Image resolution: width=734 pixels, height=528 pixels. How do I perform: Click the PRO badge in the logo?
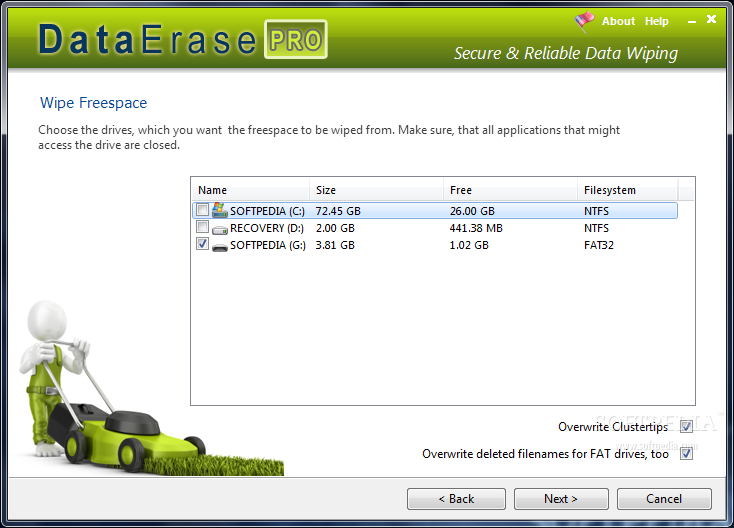[x=296, y=39]
